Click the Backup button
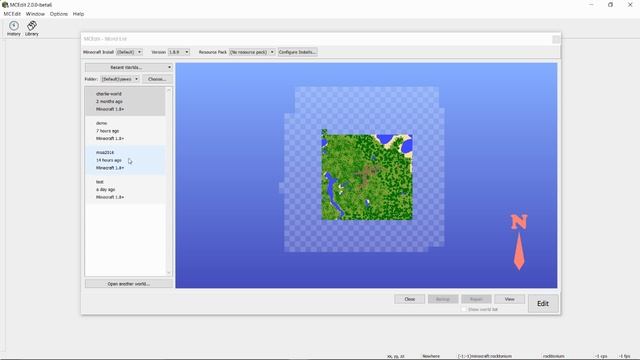Viewport: 640px width, 360px height. (x=443, y=299)
